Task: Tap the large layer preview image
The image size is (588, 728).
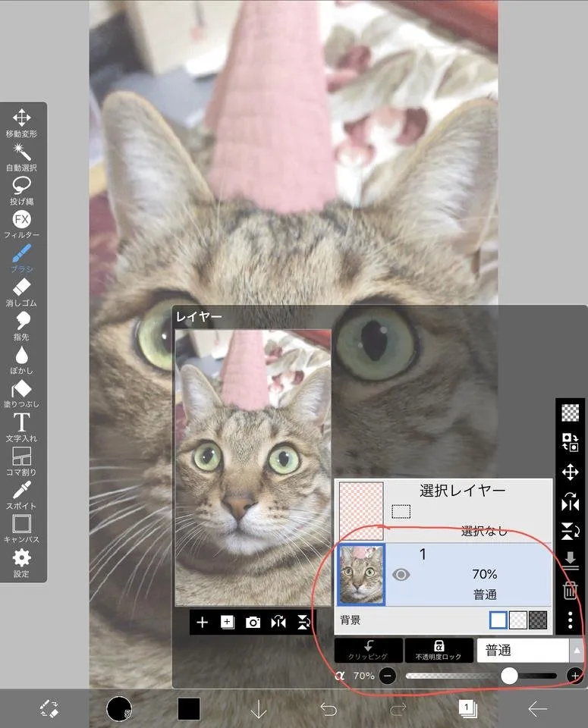Action: pos(253,468)
